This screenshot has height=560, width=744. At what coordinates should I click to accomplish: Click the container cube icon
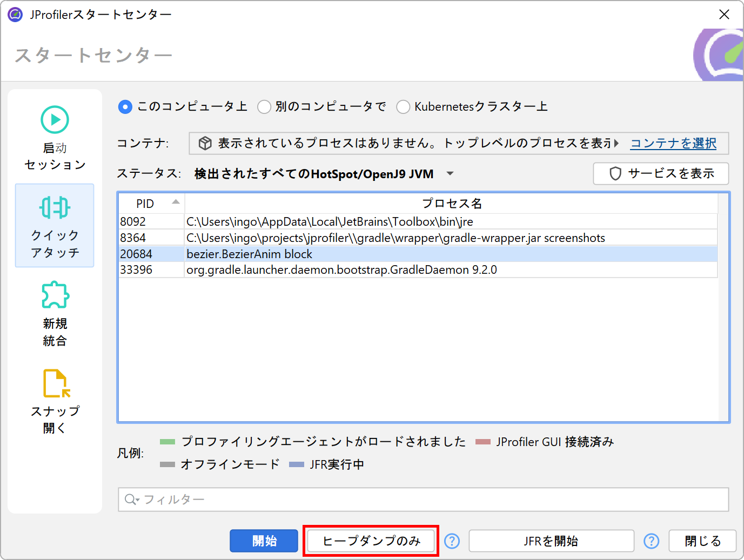click(x=205, y=143)
